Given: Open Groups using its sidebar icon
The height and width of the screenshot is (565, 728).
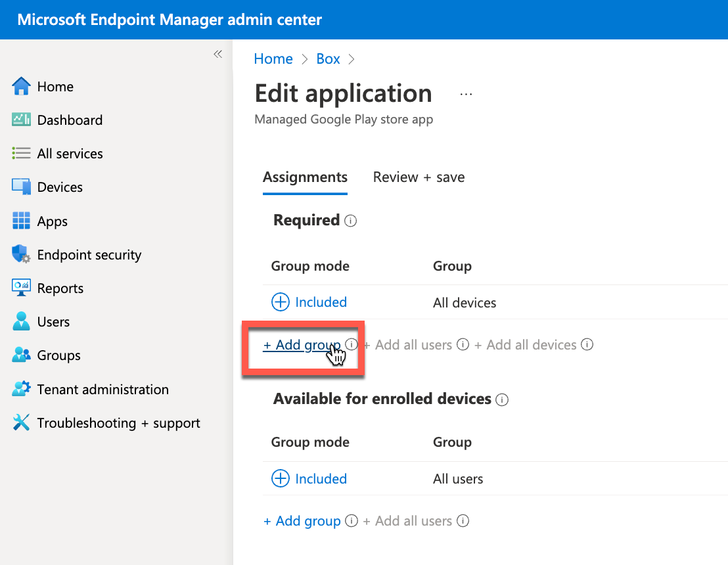Looking at the screenshot, I should [x=22, y=355].
